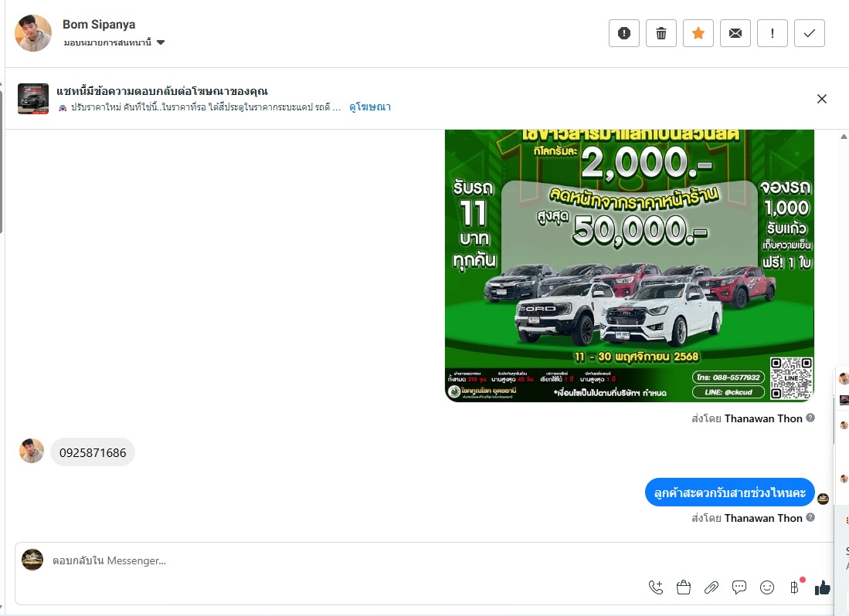Open the emoji picker smiley icon
Screen dimensions: 849x616
click(x=766, y=587)
